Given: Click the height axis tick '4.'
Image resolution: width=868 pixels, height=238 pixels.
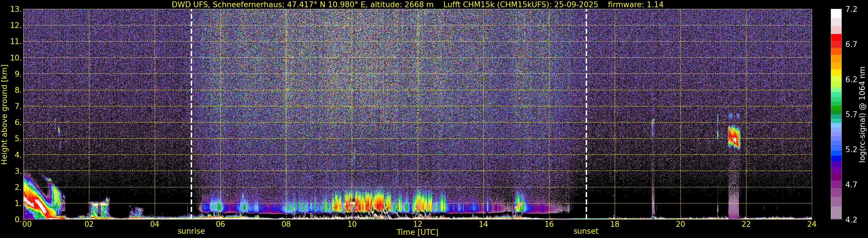Looking at the screenshot, I should (18, 155).
